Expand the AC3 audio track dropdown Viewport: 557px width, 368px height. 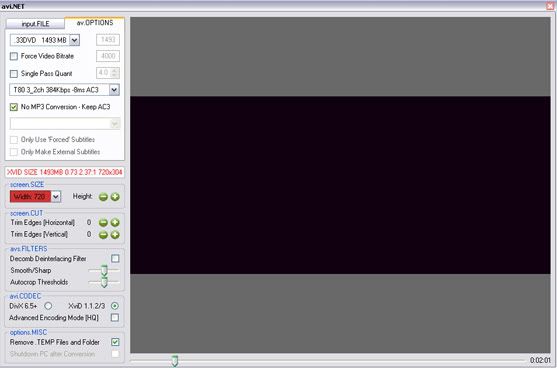114,90
